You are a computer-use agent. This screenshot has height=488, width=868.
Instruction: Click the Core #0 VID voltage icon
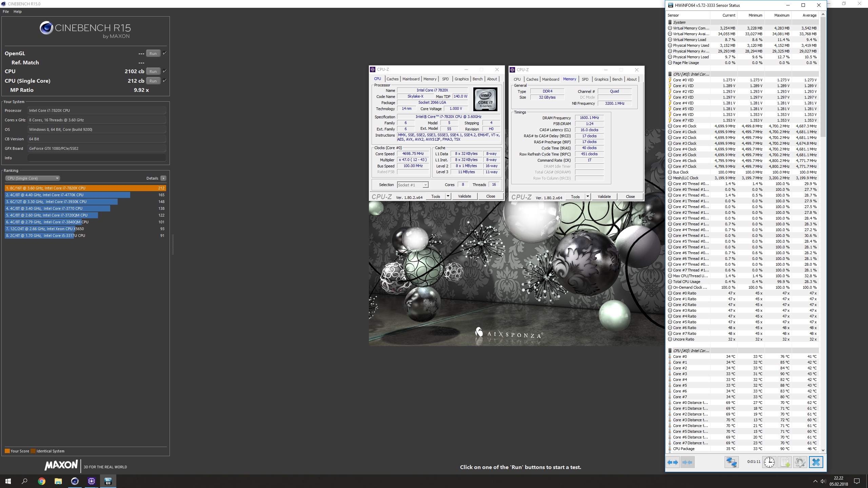click(x=670, y=80)
